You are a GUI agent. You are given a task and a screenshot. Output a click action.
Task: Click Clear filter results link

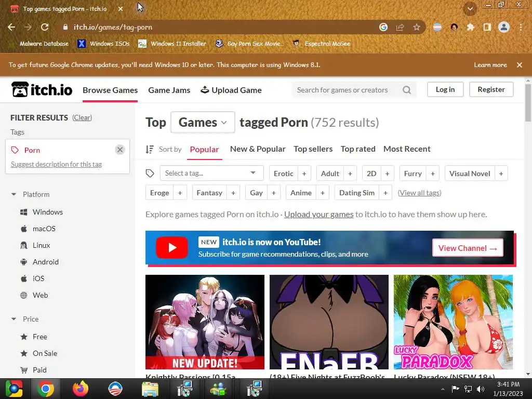pos(82,118)
